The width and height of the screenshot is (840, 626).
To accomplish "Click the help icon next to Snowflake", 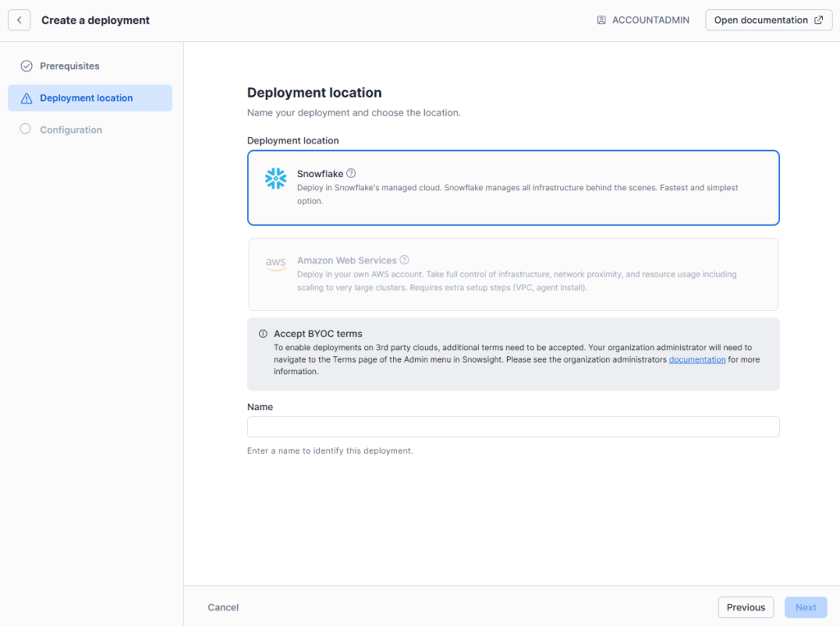I will (x=351, y=173).
